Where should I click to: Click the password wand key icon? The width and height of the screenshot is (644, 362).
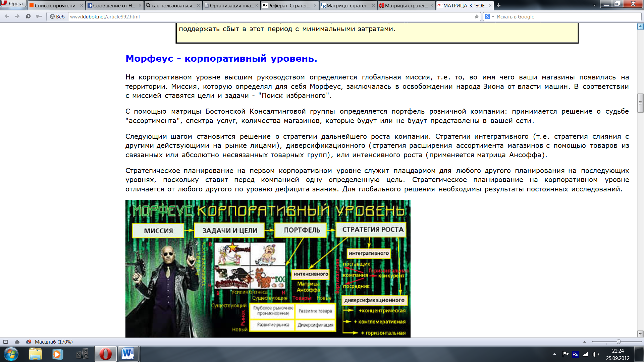coord(39,16)
